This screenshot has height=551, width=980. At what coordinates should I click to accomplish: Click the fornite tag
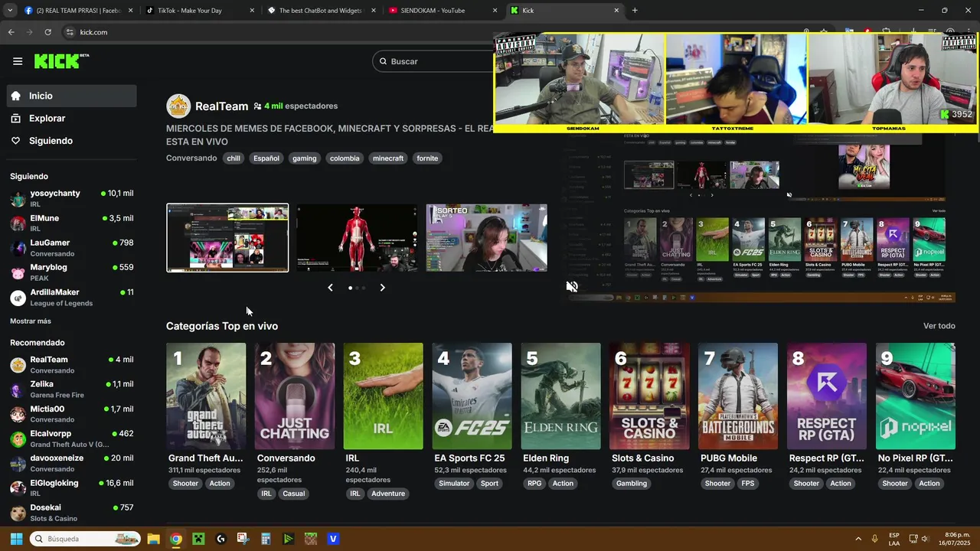coord(427,158)
